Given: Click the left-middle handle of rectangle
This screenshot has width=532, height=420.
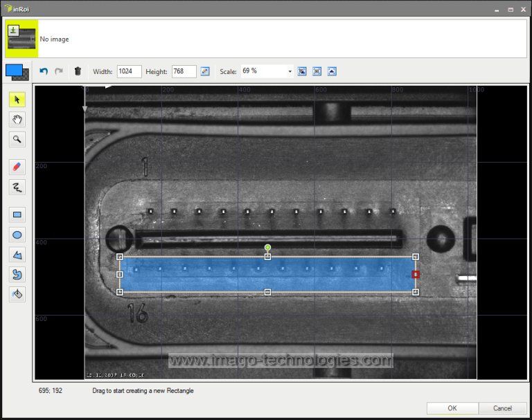Looking at the screenshot, I should click(119, 274).
